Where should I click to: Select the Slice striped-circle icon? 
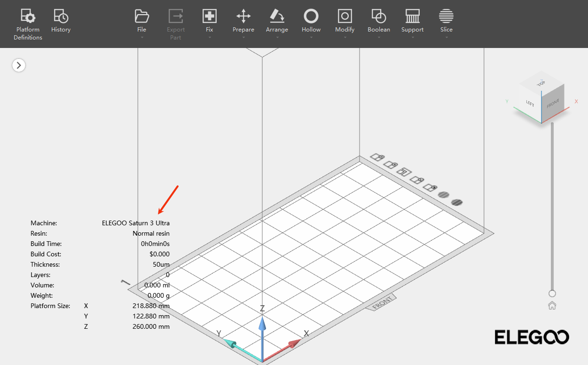446,16
